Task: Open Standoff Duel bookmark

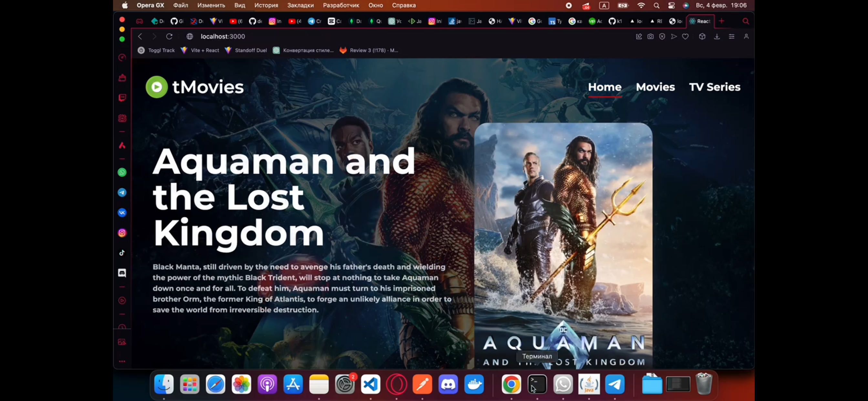Action: tap(246, 50)
